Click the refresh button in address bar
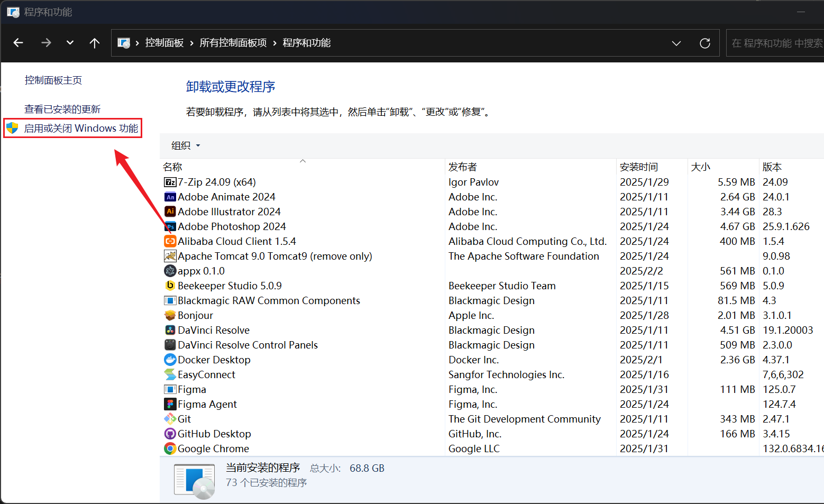The height and width of the screenshot is (504, 824). [x=704, y=43]
